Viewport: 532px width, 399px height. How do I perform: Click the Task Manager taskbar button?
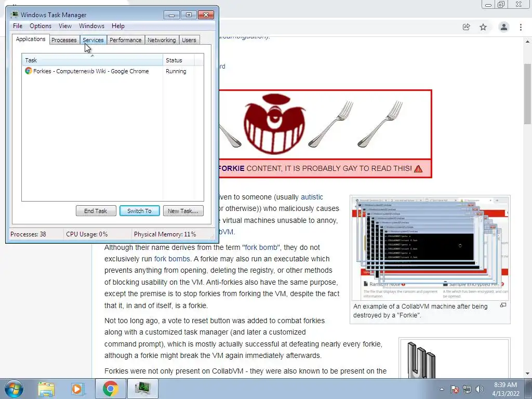pyautogui.click(x=142, y=389)
